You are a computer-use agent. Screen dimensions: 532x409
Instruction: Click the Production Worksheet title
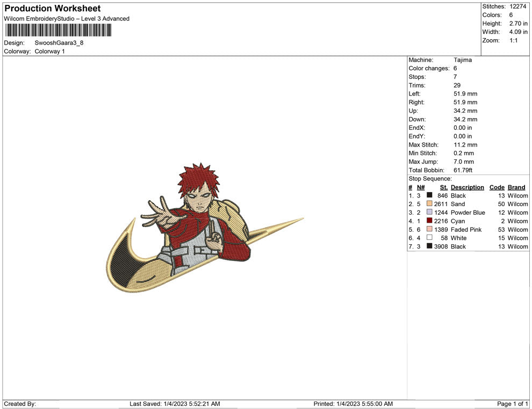click(53, 9)
